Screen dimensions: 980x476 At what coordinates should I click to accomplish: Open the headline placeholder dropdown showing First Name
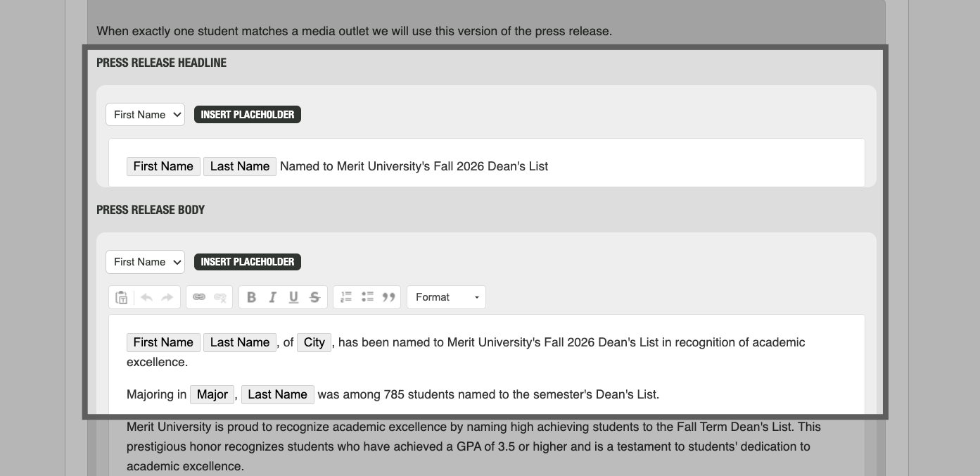tap(145, 114)
